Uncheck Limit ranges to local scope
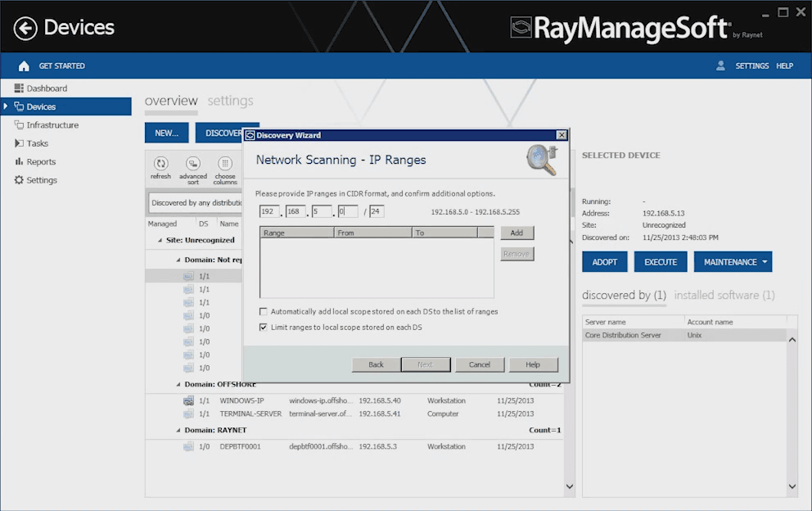Screen dimensions: 812x511 pyautogui.click(x=263, y=327)
